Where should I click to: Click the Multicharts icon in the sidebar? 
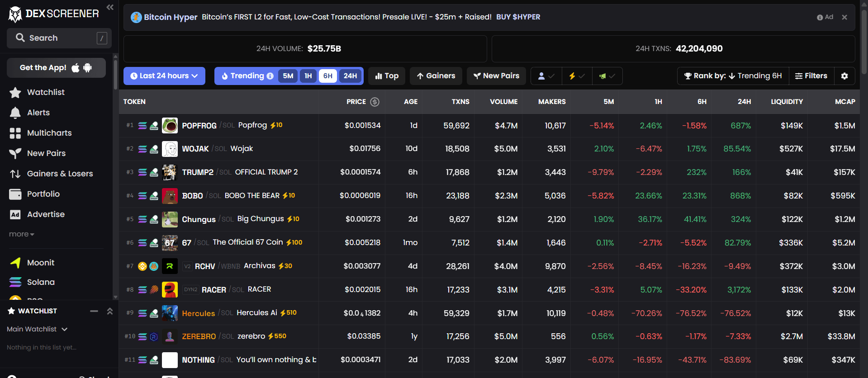[15, 133]
